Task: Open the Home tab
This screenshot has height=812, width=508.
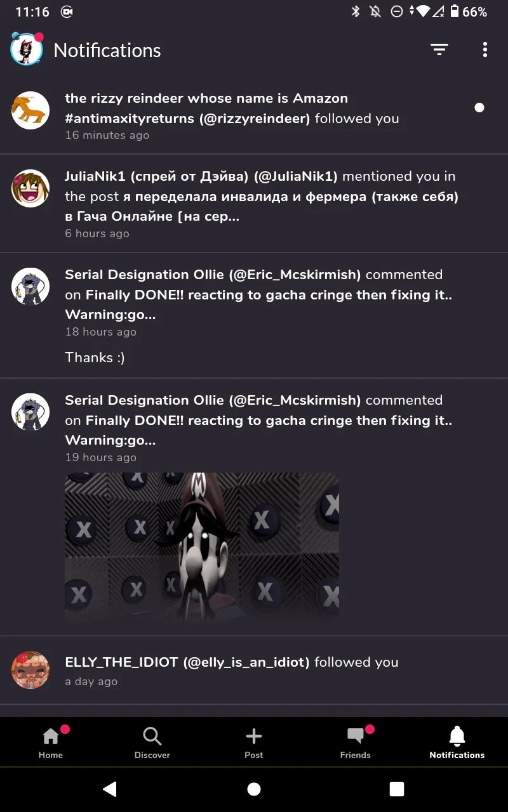Action: [51, 742]
